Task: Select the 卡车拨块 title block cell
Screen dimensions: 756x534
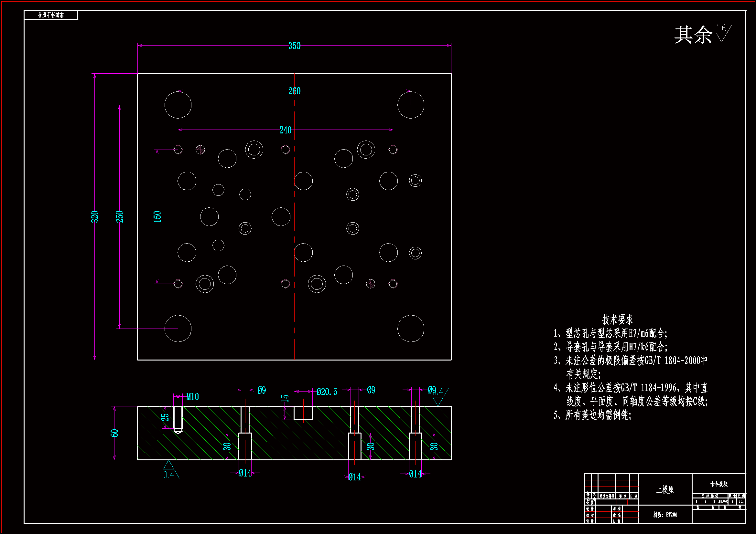Action: pyautogui.click(x=718, y=484)
